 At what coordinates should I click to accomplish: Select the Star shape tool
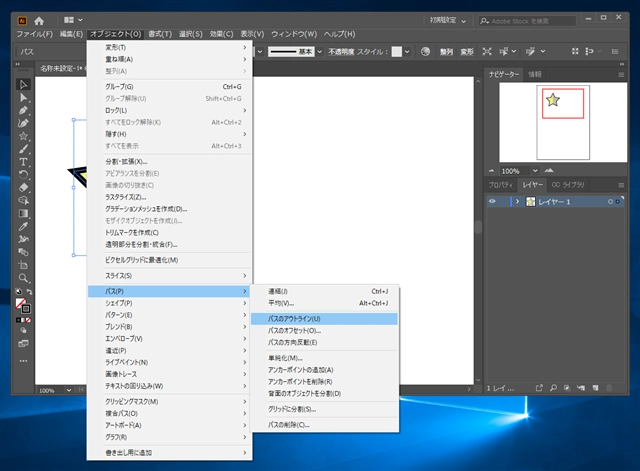coord(23,136)
